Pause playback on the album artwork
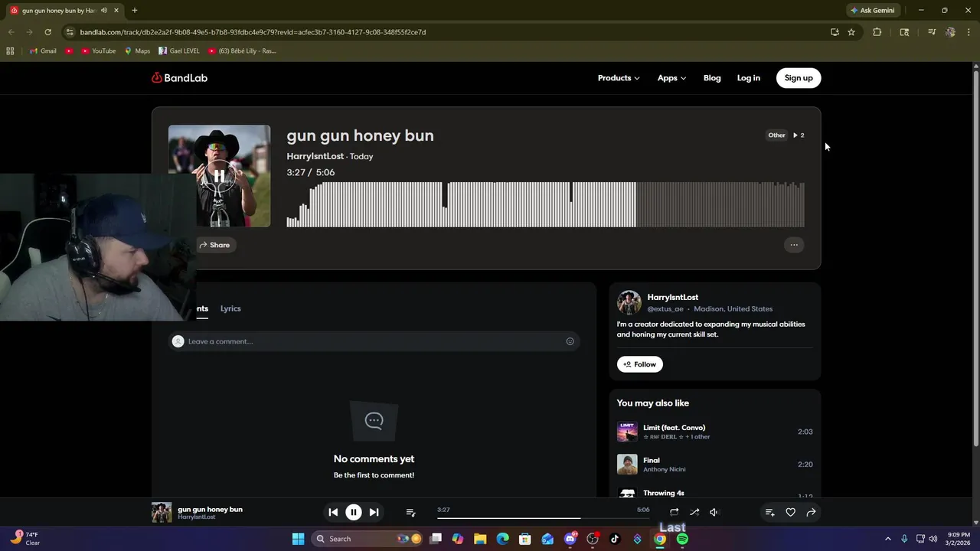The image size is (980, 551). [219, 176]
